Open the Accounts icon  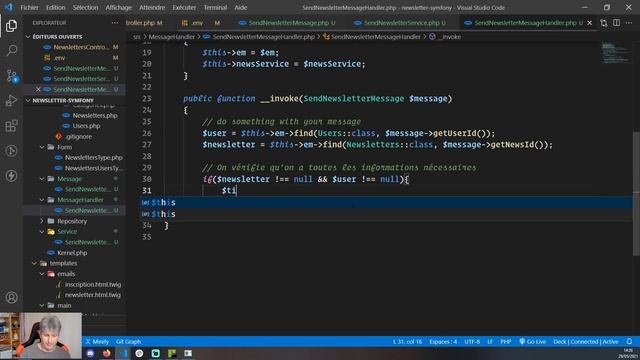[x=11, y=298]
